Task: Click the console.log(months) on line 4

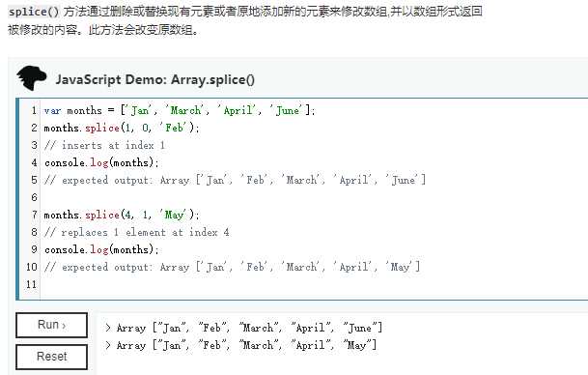Action: (x=101, y=162)
